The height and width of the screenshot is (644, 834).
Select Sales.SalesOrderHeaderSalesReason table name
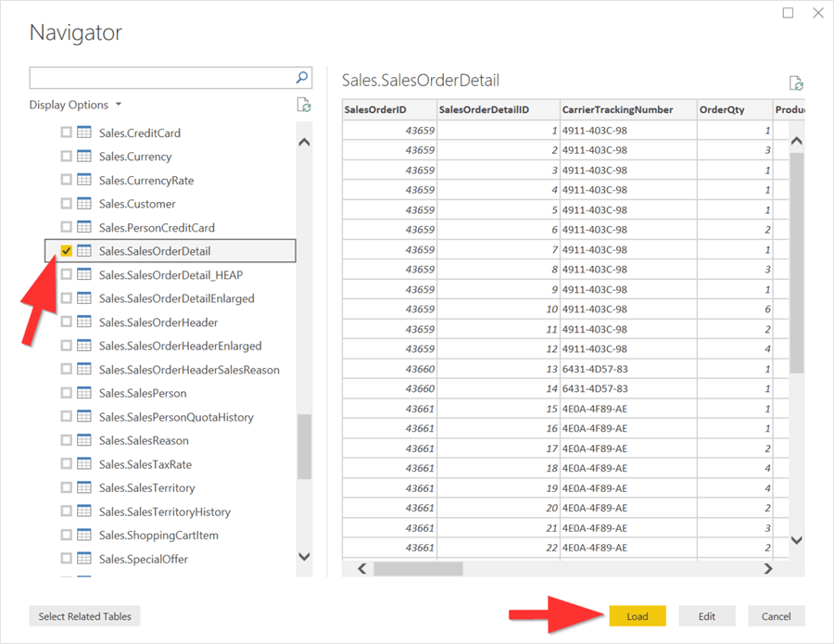click(189, 370)
